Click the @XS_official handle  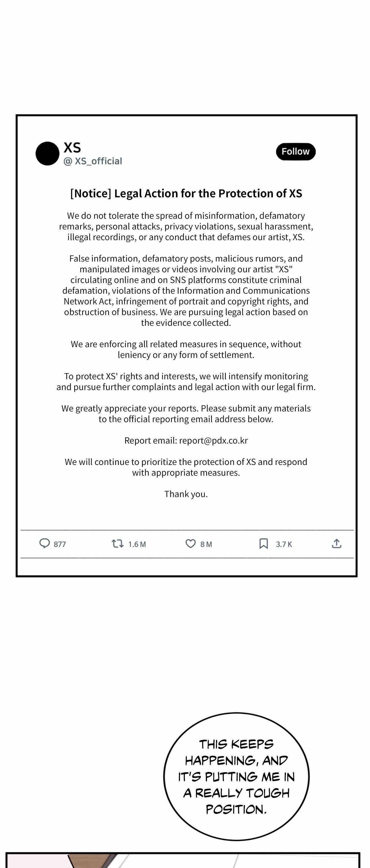(x=93, y=161)
